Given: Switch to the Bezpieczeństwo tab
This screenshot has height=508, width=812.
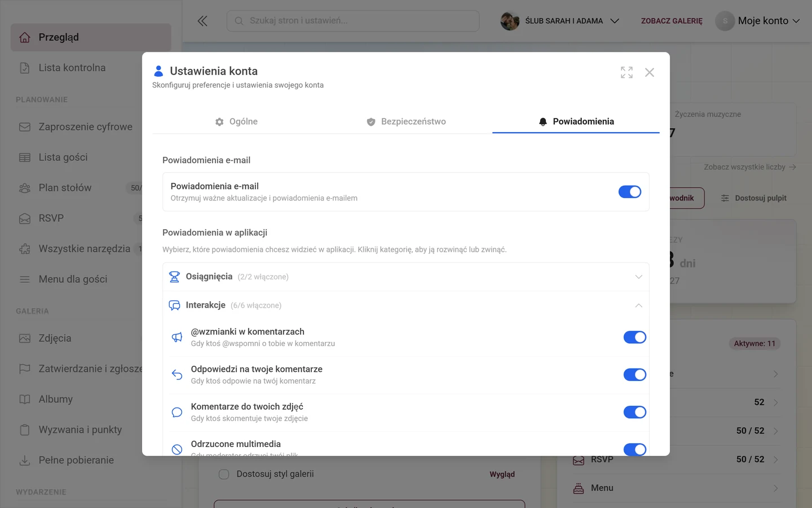Looking at the screenshot, I should [406, 121].
